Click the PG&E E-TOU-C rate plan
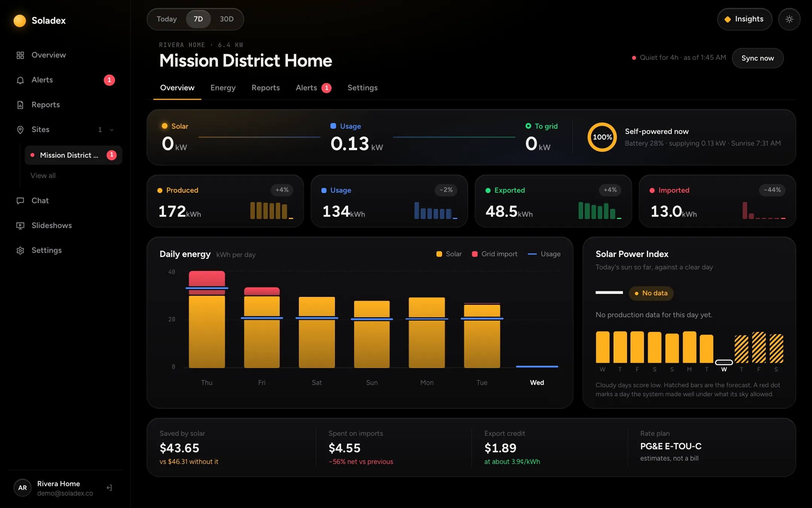 click(671, 446)
